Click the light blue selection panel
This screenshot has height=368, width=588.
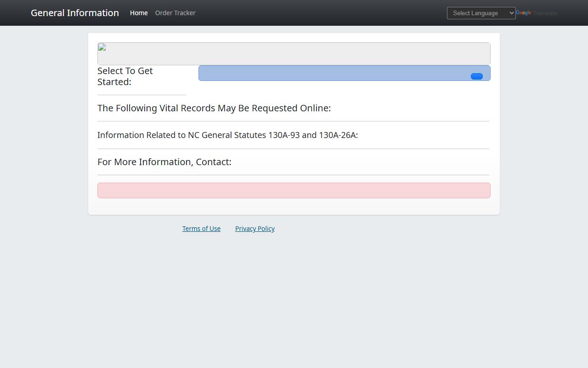(331, 73)
